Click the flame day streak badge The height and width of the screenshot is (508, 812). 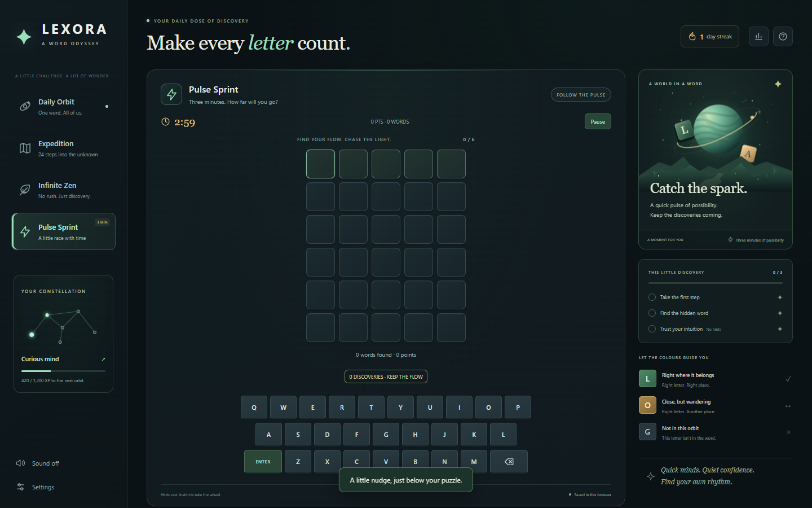710,37
